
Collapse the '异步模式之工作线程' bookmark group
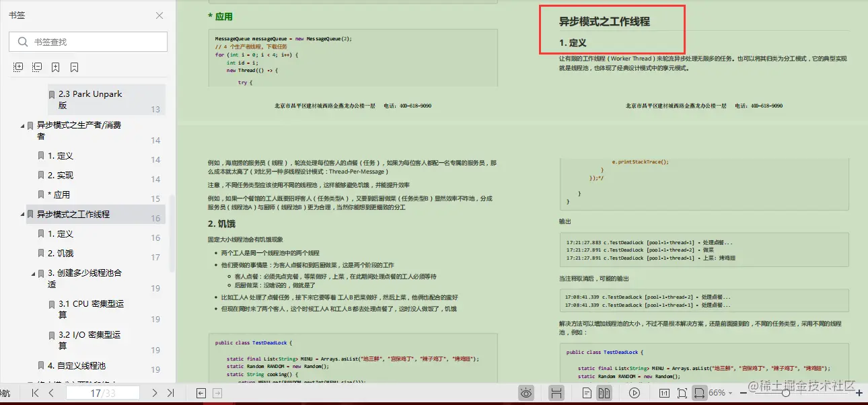click(x=22, y=213)
